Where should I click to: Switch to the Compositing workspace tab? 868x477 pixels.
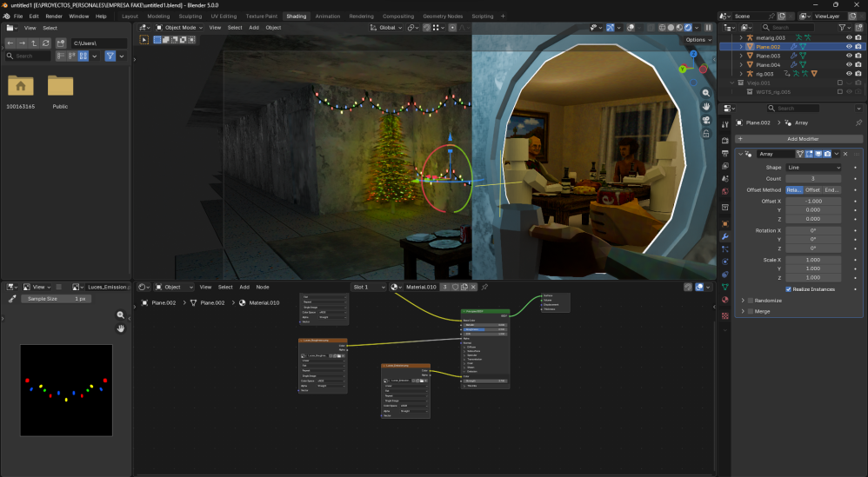(398, 16)
